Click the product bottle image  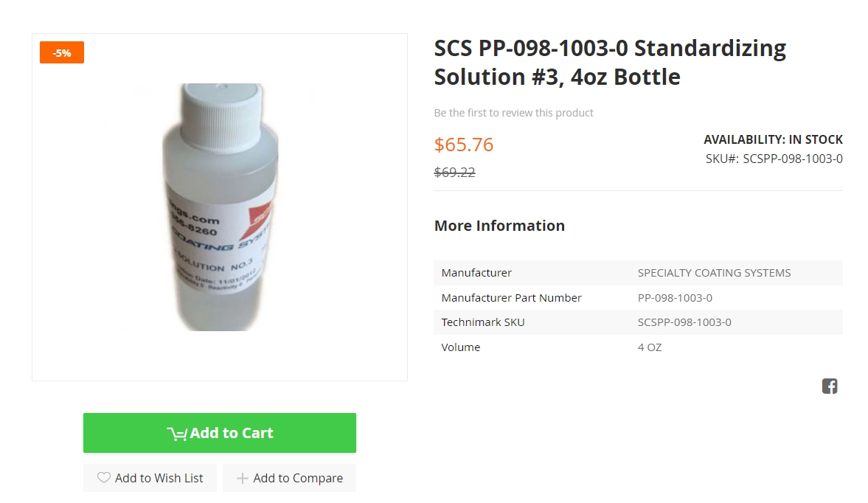(x=220, y=207)
